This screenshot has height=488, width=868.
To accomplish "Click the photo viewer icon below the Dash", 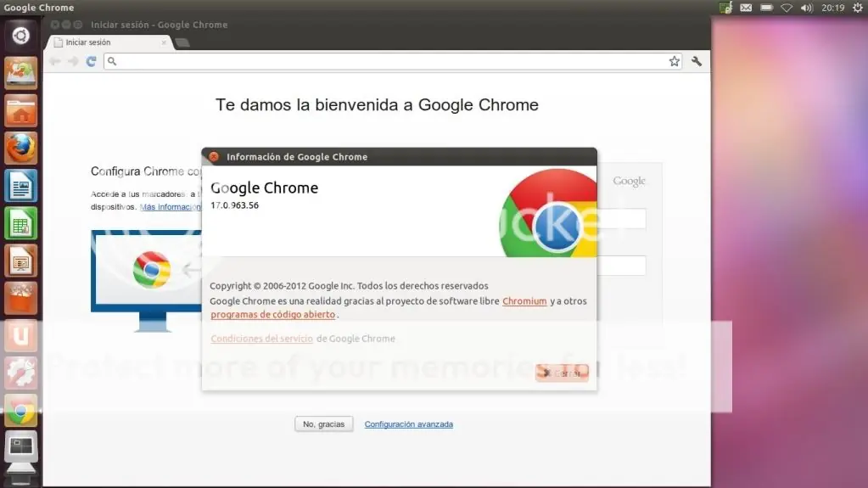I will [21, 73].
